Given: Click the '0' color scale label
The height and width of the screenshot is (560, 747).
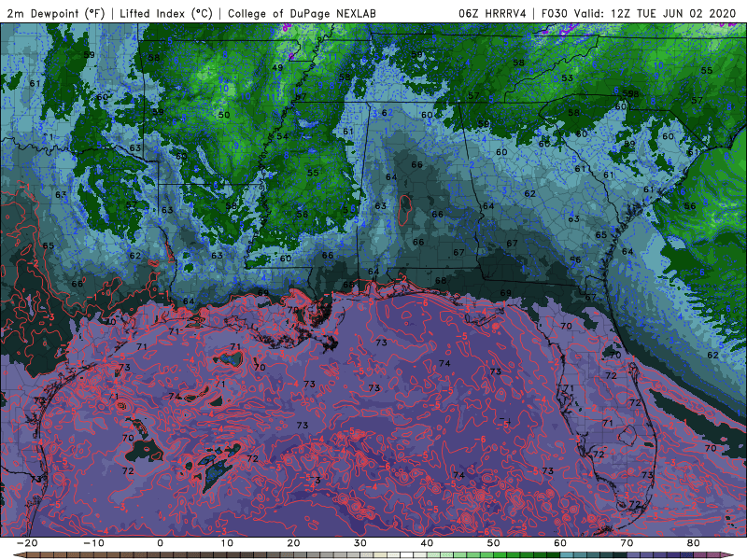Looking at the screenshot, I should [x=160, y=543].
